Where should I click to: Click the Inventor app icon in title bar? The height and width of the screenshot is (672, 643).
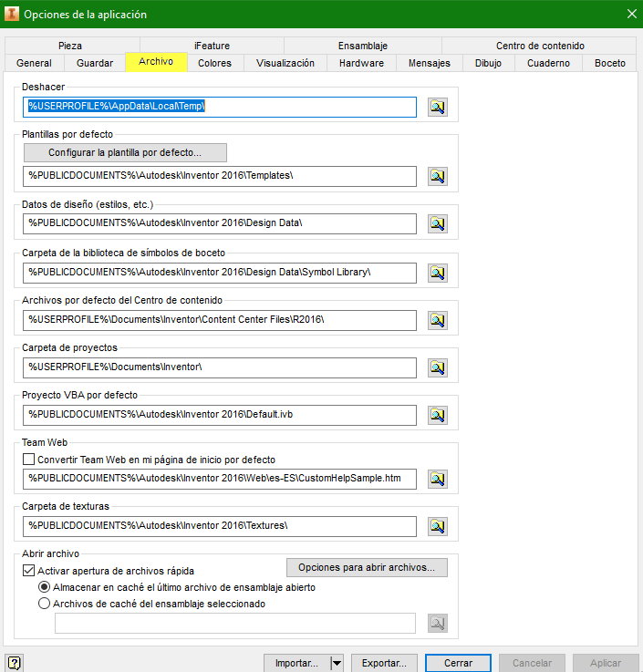point(12,14)
